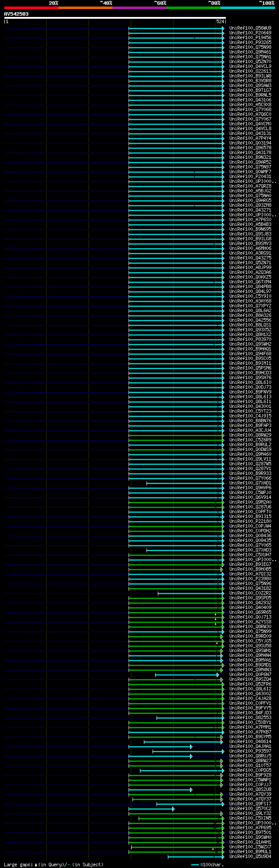Click hit UniRef100_Q8RW29
279x868 pixels.
250,435
